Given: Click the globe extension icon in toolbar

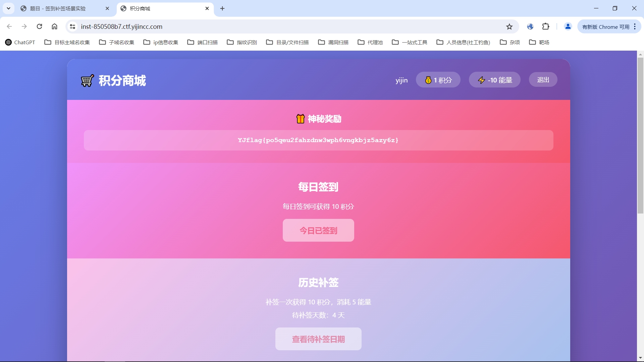Looking at the screenshot, I should [x=530, y=26].
